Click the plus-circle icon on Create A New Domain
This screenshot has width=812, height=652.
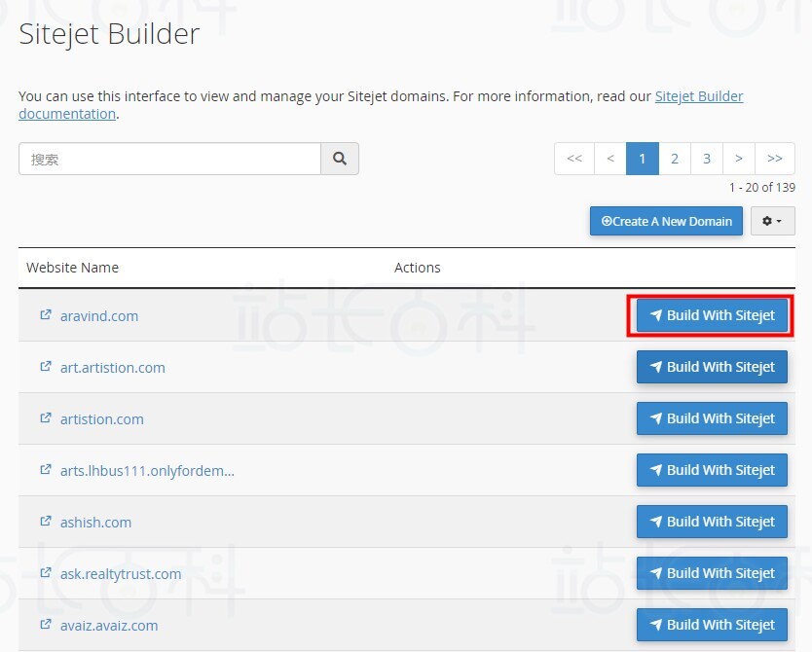tap(607, 221)
